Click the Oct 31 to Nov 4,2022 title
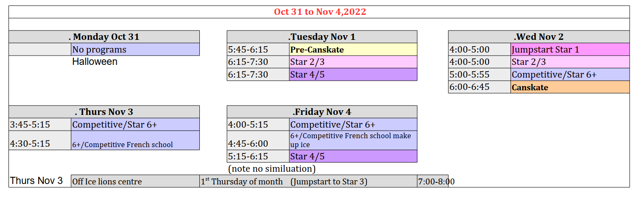This screenshot has height=198, width=644. tap(319, 12)
